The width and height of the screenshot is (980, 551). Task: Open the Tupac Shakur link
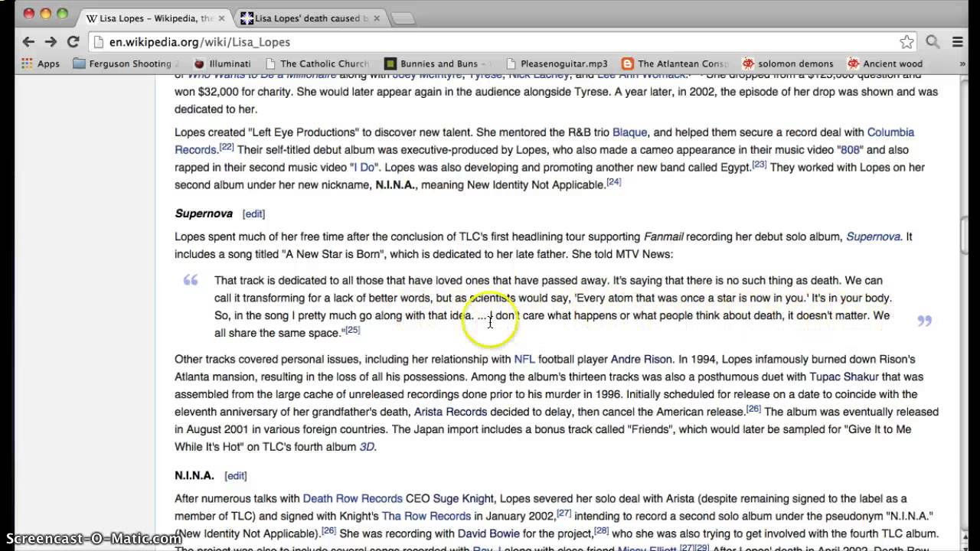[844, 377]
